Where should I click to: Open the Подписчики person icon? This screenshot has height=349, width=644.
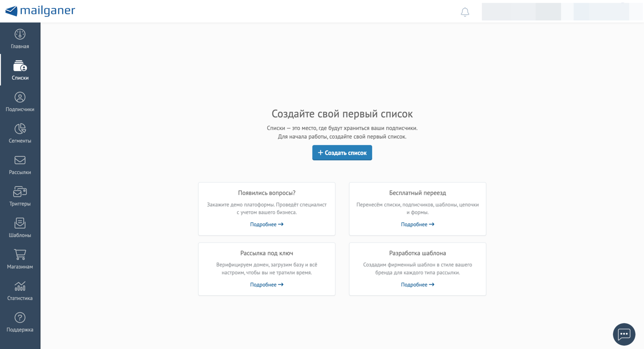pos(20,97)
